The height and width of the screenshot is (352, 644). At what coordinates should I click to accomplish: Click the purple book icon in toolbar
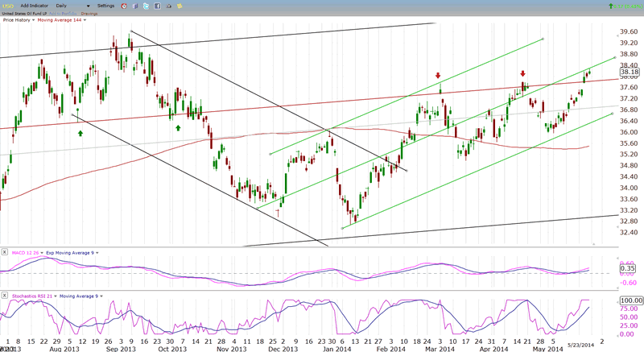[x=135, y=6]
